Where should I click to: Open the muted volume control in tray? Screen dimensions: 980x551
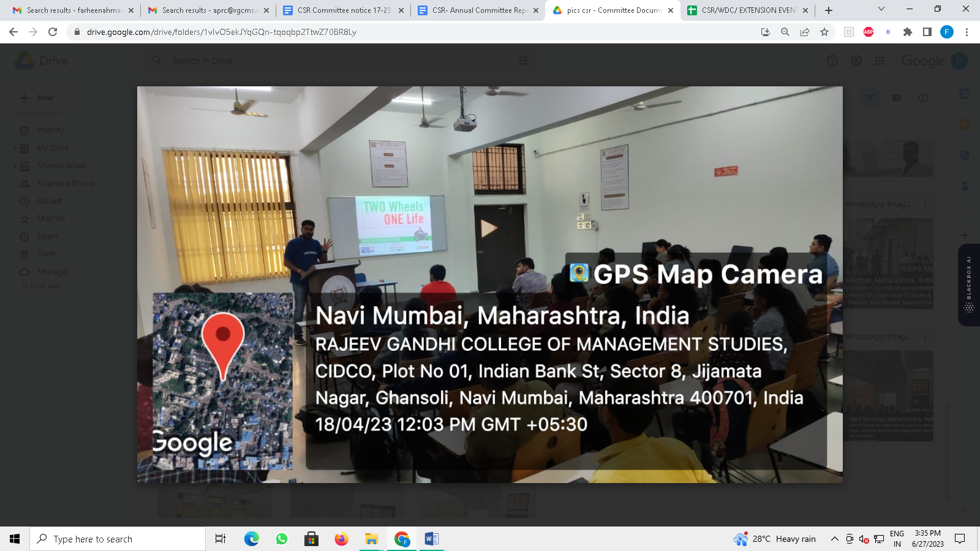[x=864, y=539]
